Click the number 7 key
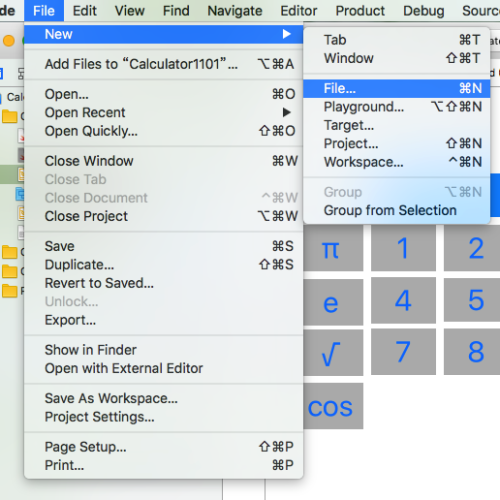500x500 pixels. (x=403, y=352)
